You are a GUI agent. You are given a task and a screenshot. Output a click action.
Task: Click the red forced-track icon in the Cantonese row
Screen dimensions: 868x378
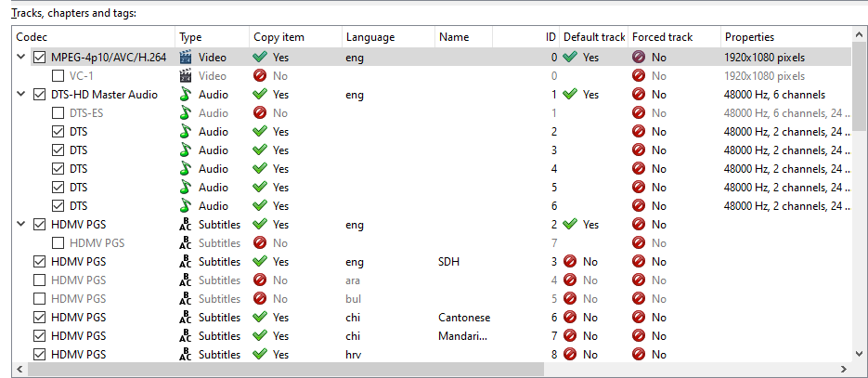tap(639, 318)
